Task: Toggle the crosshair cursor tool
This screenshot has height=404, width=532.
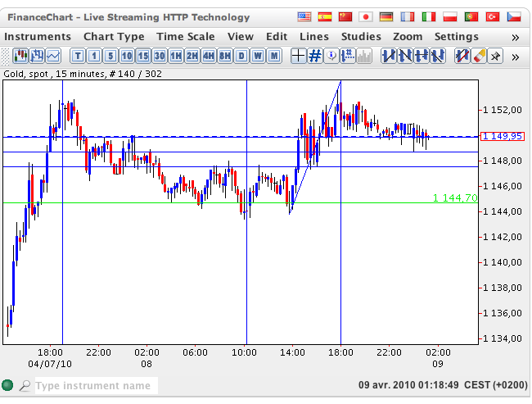Action: pyautogui.click(x=299, y=56)
